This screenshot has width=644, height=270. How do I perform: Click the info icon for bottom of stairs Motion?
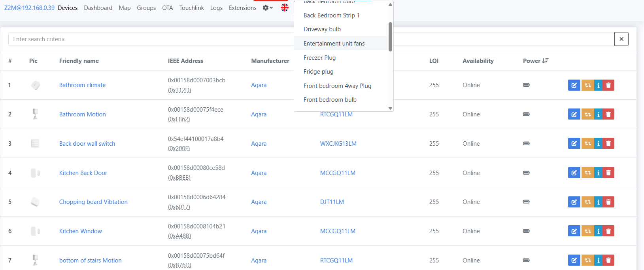(598, 260)
